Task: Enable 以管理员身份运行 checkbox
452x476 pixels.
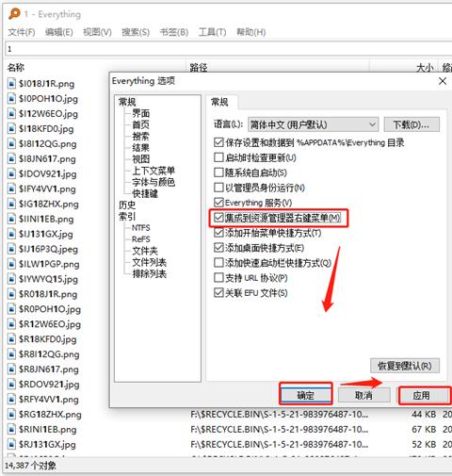Action: pyautogui.click(x=218, y=188)
